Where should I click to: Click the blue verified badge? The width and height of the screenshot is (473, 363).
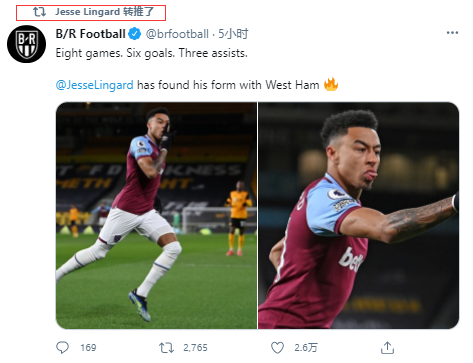pyautogui.click(x=135, y=34)
